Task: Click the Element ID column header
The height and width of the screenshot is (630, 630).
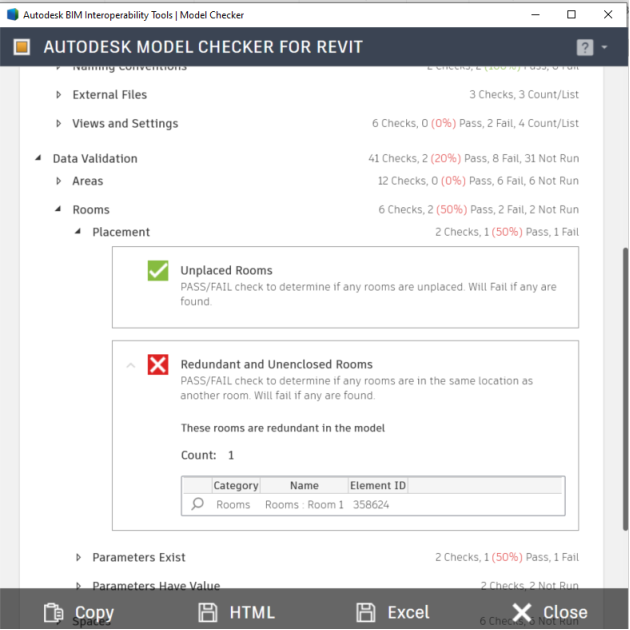Action: (377, 486)
